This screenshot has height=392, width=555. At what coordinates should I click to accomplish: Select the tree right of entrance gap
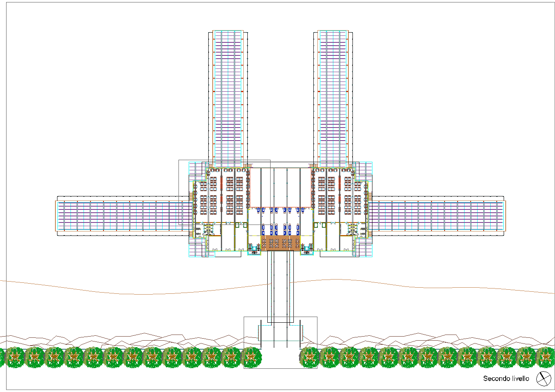[x=310, y=357]
